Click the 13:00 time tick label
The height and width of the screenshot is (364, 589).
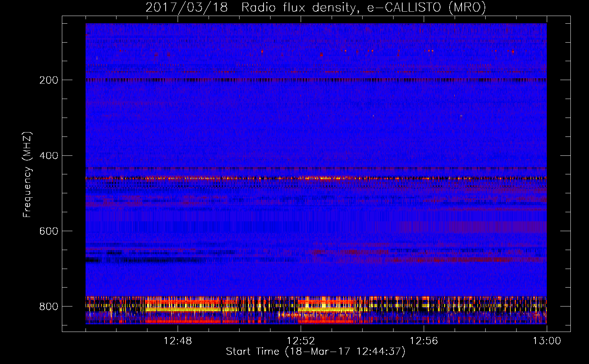547,341
